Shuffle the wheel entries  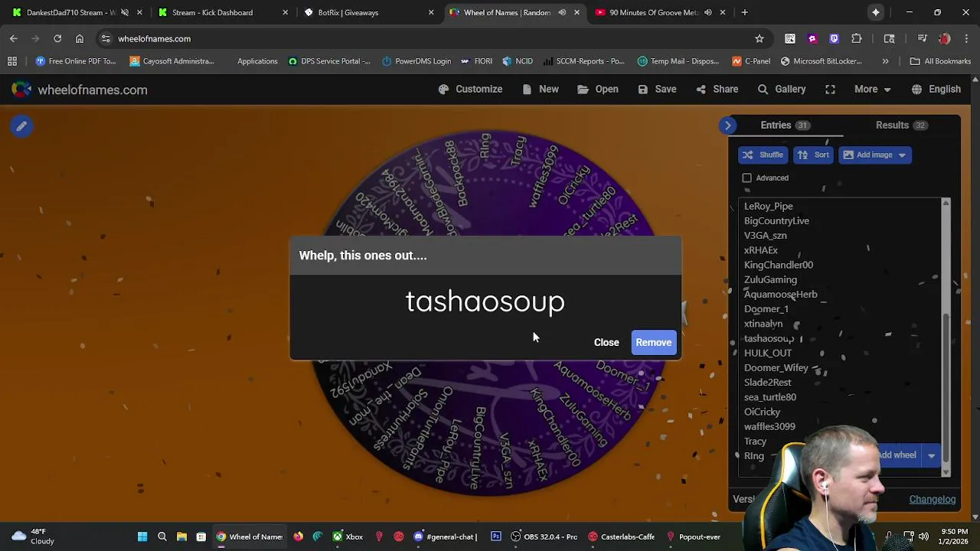click(x=763, y=155)
